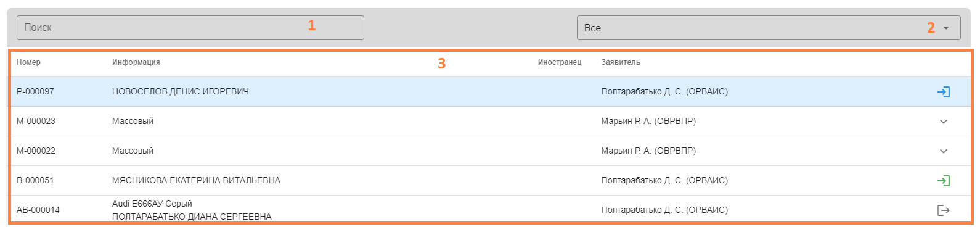Expand row М-000022 with the chevron
This screenshot has height=227, width=980.
(x=943, y=151)
